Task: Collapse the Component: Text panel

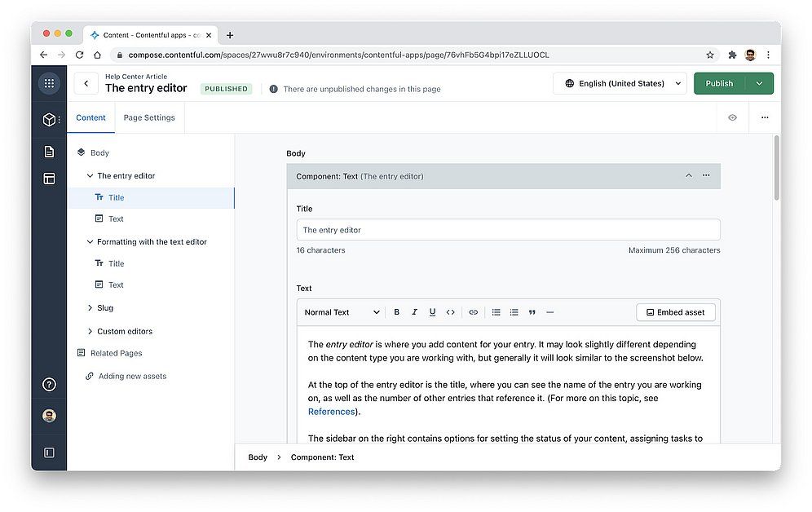Action: pyautogui.click(x=688, y=175)
